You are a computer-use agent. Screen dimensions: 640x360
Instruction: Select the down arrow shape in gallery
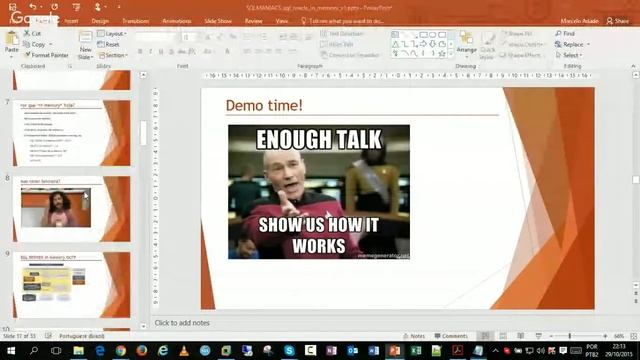433,44
